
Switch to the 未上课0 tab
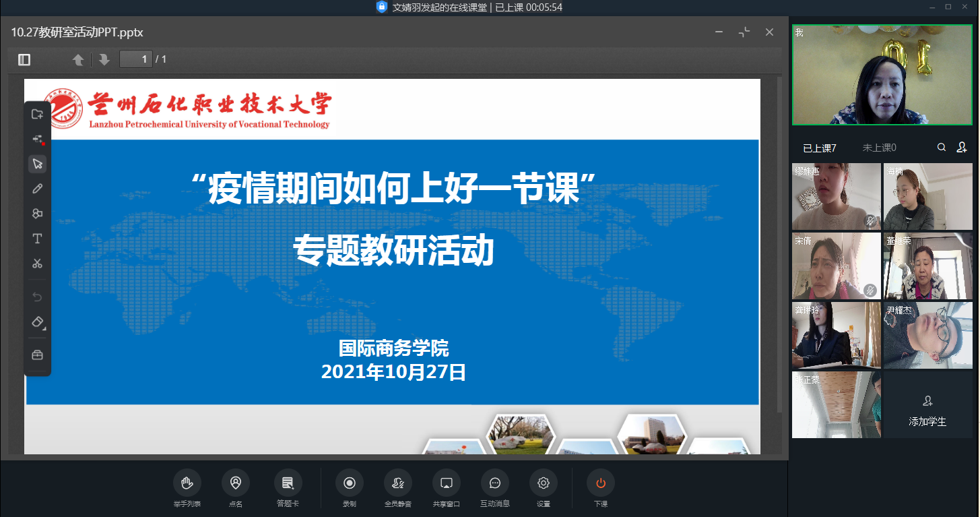click(879, 148)
